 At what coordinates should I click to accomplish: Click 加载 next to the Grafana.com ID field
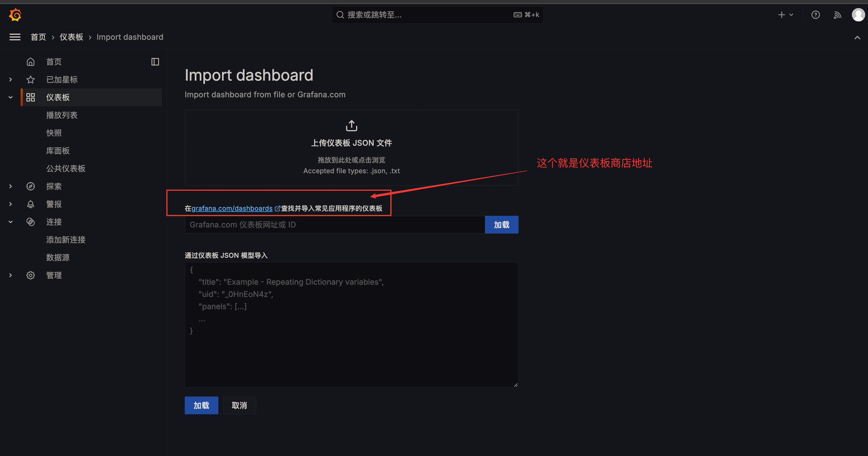tap(501, 225)
